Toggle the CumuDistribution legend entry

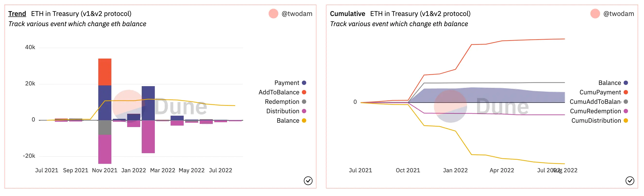click(599, 121)
